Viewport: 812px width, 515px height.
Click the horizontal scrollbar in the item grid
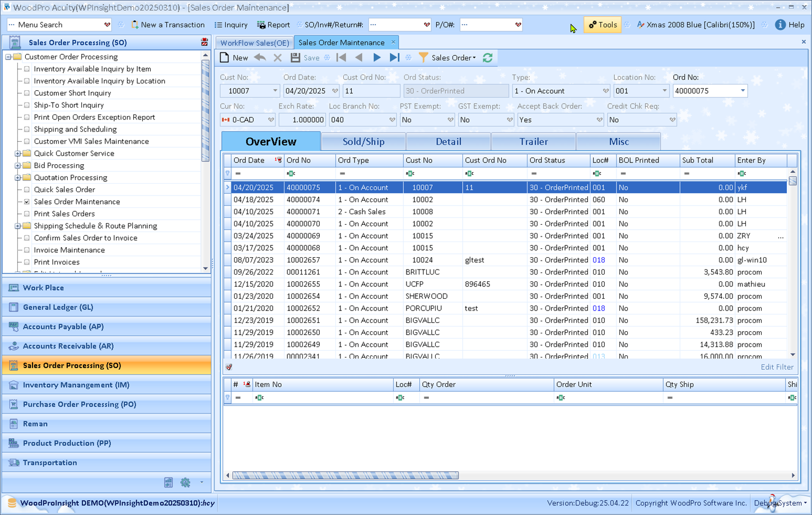coord(346,475)
